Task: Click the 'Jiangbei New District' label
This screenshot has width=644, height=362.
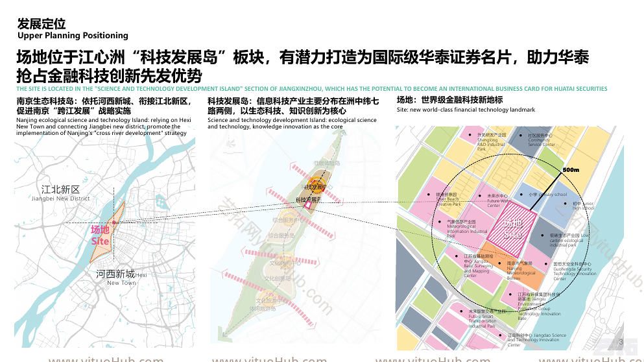Action: click(x=60, y=199)
